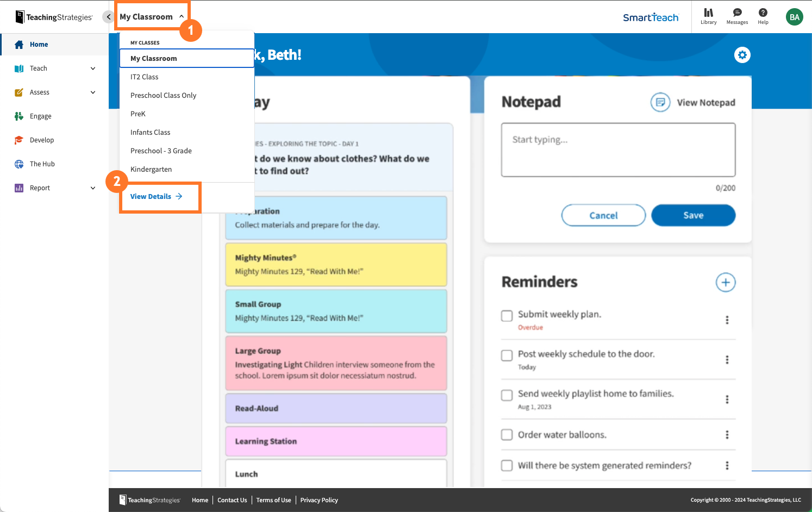Click into the Notepad text field
This screenshot has height=512, width=812.
(x=618, y=150)
